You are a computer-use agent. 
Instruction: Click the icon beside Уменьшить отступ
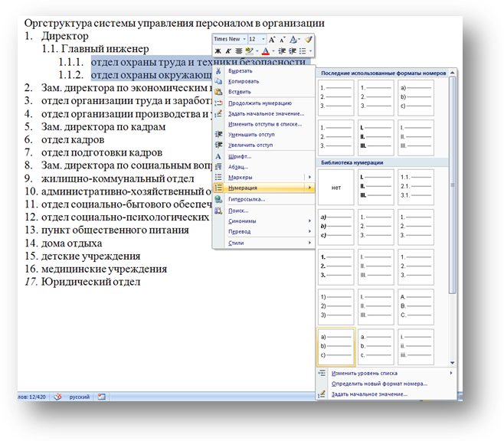[x=218, y=134]
